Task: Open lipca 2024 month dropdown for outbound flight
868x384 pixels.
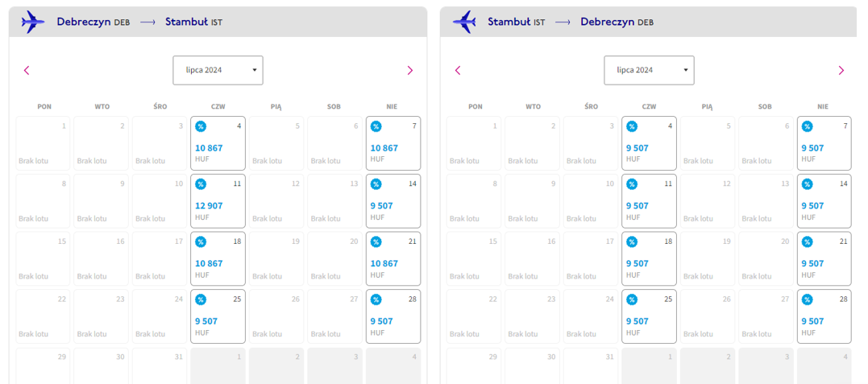Action: point(218,70)
